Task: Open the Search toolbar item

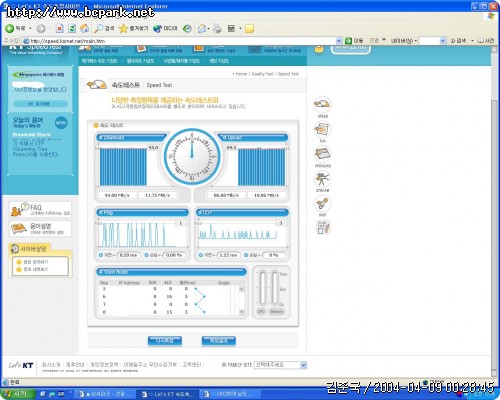Action: click(x=104, y=29)
